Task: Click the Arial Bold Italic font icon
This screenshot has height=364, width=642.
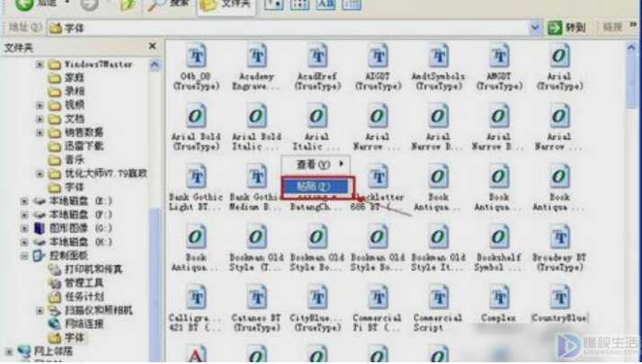Action: click(x=257, y=116)
